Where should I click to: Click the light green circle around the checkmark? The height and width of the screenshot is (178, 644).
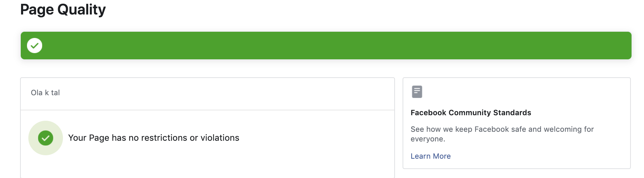[46, 138]
